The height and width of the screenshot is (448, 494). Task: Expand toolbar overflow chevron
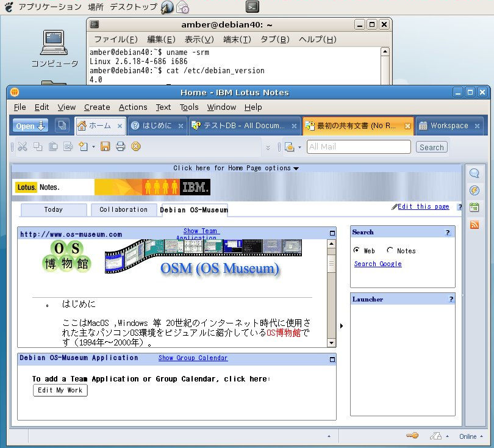pyautogui.click(x=268, y=147)
